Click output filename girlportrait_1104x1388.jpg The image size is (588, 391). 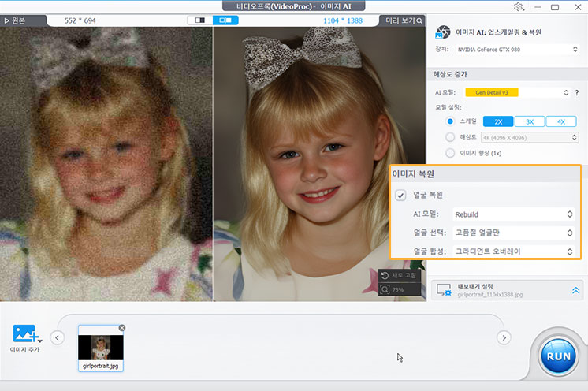pos(489,295)
